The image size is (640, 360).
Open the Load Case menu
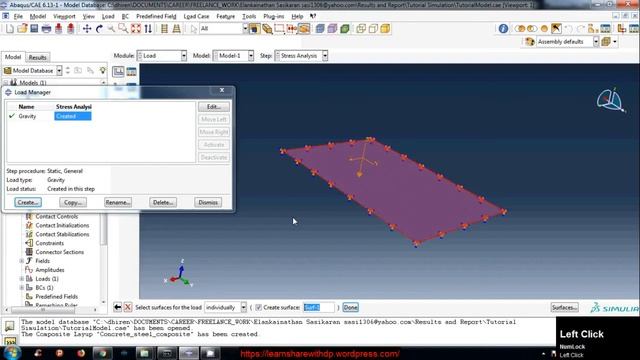pyautogui.click(x=196, y=16)
